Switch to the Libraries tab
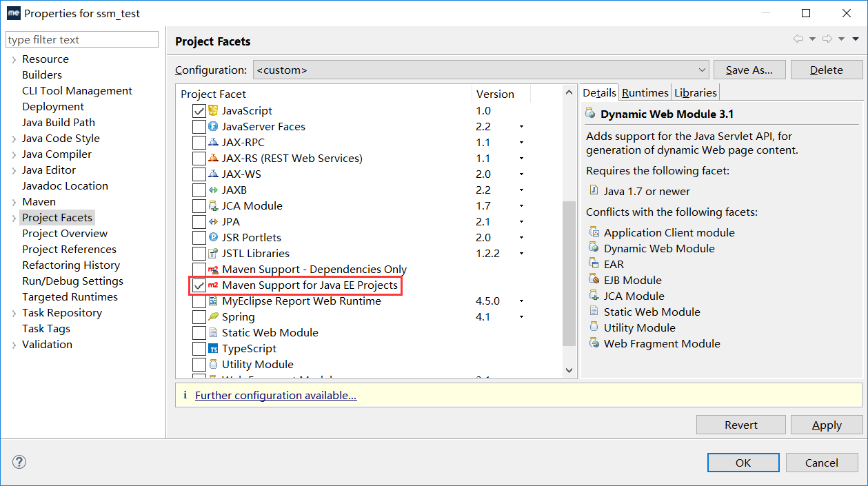Screen dimensions: 868x486 coord(696,92)
